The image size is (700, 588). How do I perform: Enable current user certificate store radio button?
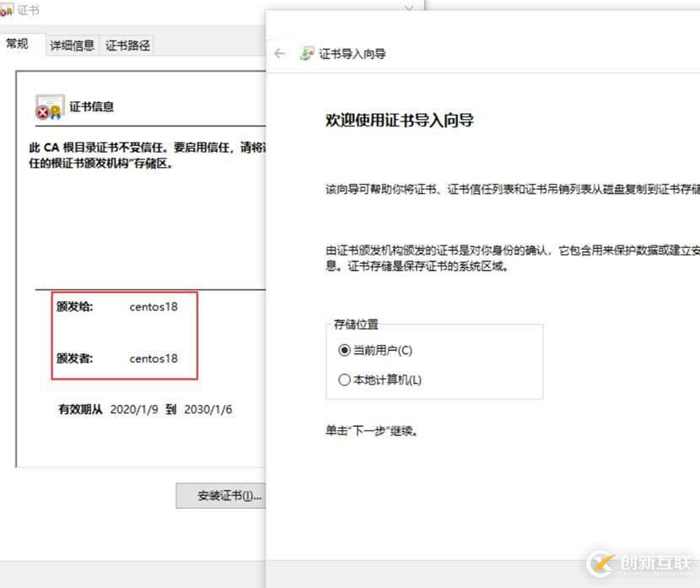(x=345, y=352)
